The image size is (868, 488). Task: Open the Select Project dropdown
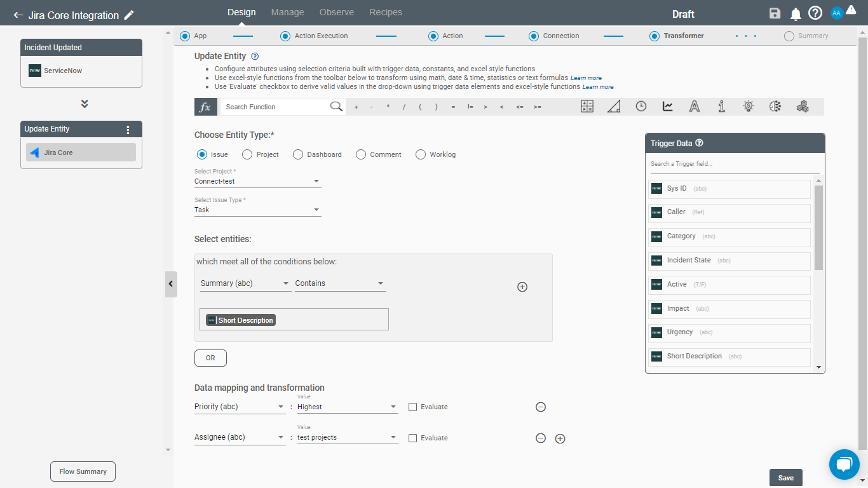click(x=257, y=182)
